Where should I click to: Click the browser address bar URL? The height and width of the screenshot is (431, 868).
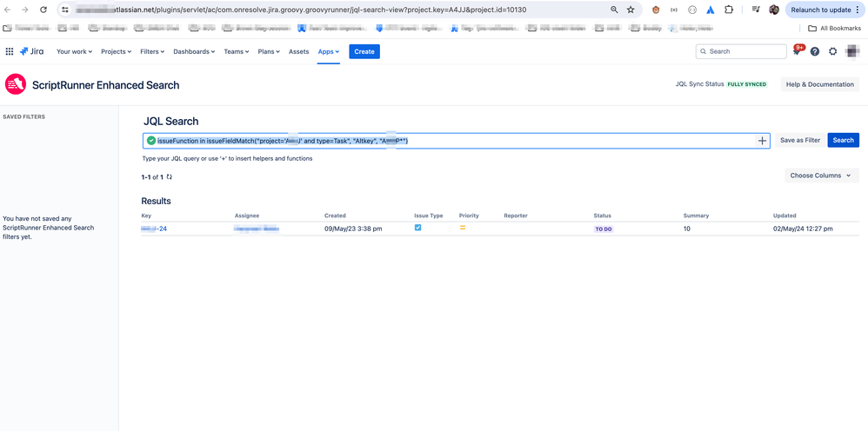[x=299, y=10]
